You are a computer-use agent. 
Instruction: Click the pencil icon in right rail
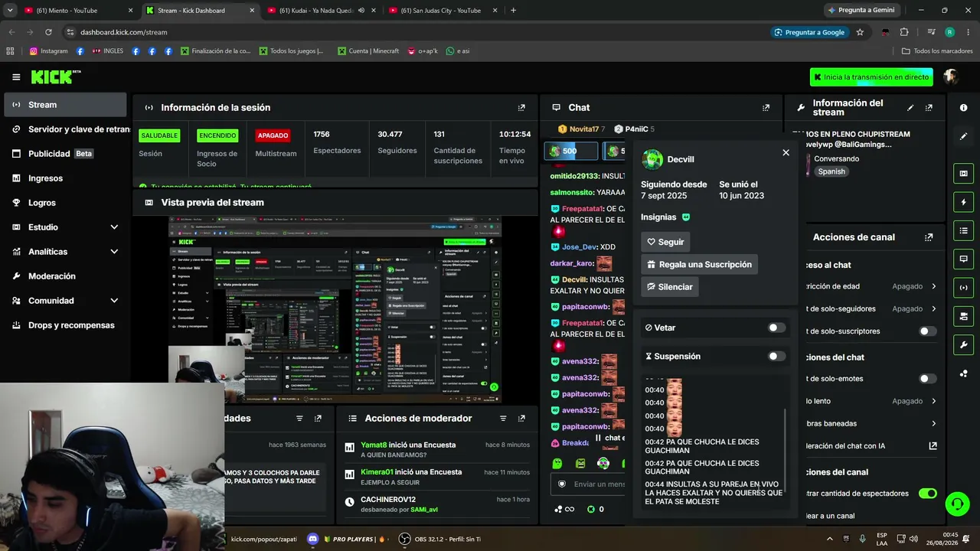pyautogui.click(x=963, y=136)
